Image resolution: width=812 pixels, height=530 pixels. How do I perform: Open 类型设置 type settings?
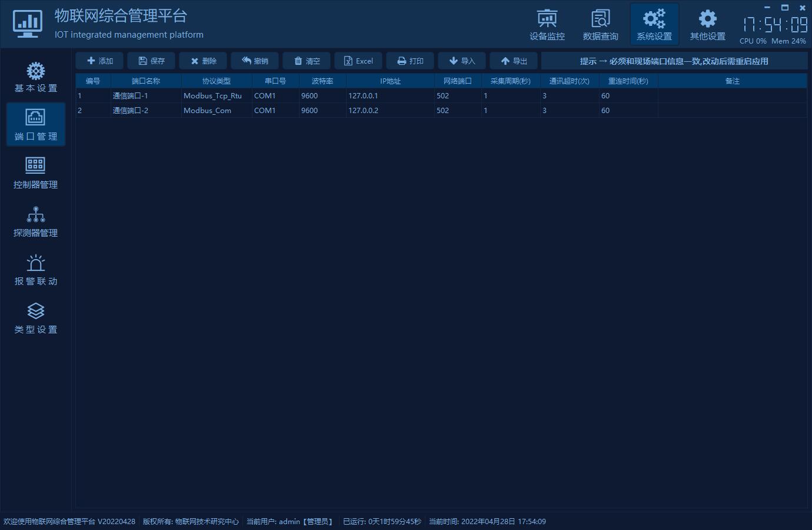pos(36,319)
